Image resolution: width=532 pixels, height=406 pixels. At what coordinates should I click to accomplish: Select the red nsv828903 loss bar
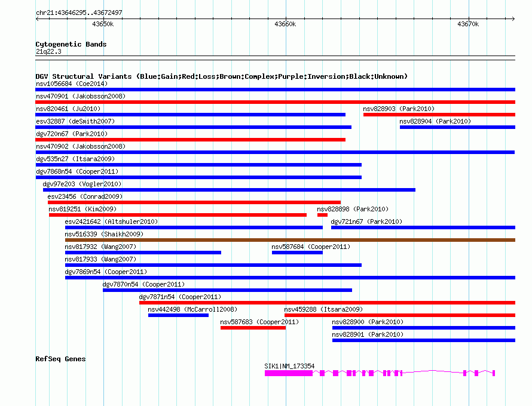[x=439, y=115]
